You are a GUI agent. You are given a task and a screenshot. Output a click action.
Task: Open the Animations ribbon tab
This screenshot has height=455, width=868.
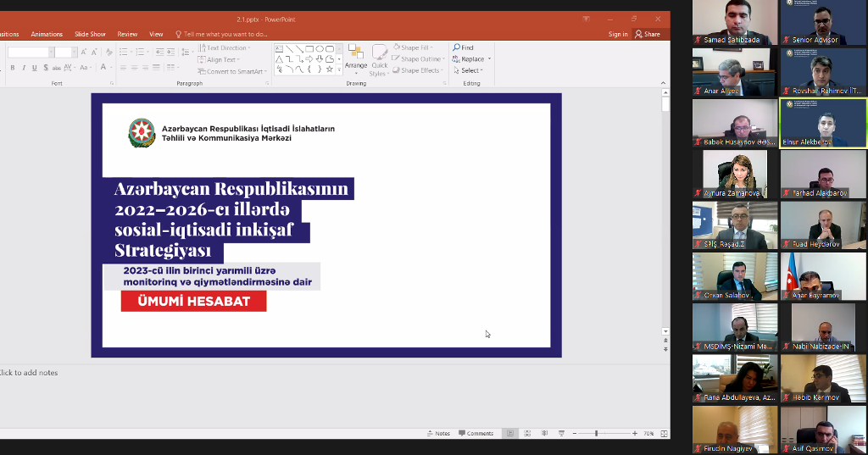point(47,34)
